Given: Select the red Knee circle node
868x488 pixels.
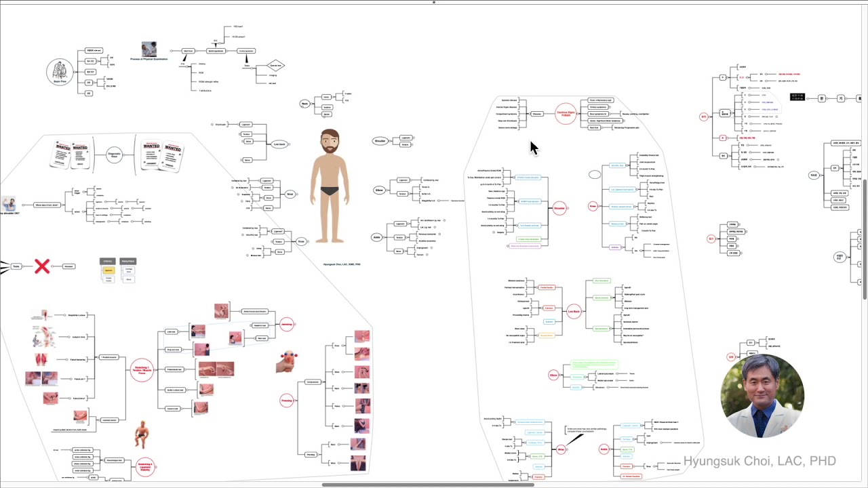Looking at the screenshot, I should [x=593, y=206].
